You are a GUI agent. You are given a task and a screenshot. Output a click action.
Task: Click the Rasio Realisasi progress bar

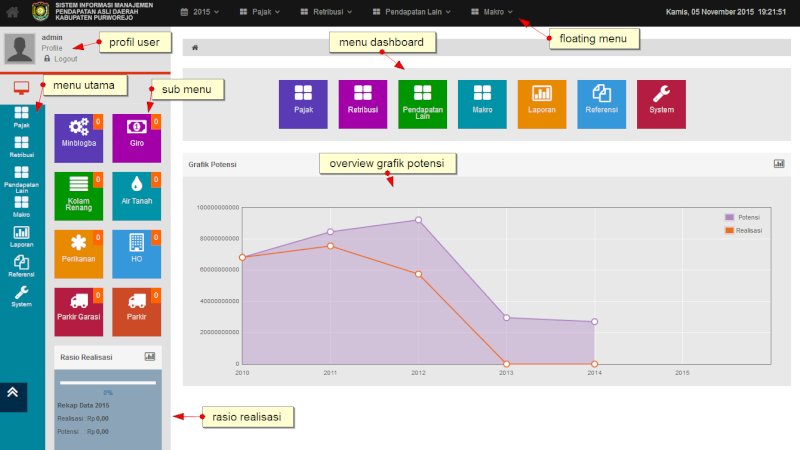(x=108, y=383)
